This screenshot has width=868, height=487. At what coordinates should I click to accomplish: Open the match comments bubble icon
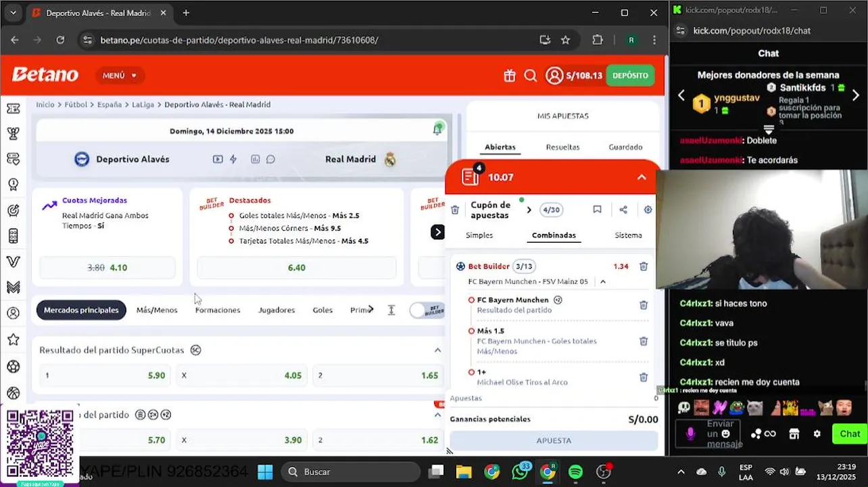click(270, 160)
